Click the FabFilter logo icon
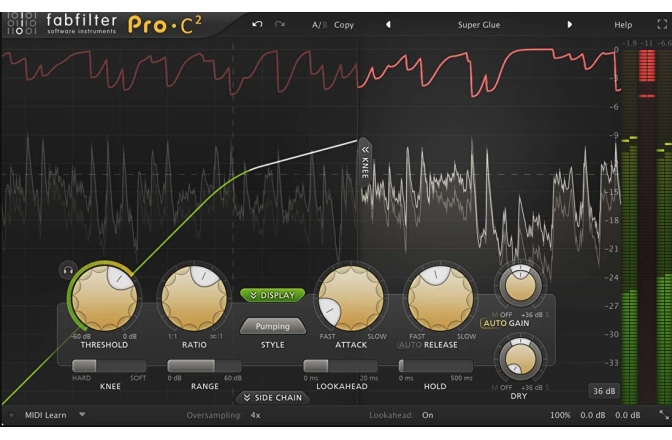This screenshot has width=672, height=440. coord(21,24)
